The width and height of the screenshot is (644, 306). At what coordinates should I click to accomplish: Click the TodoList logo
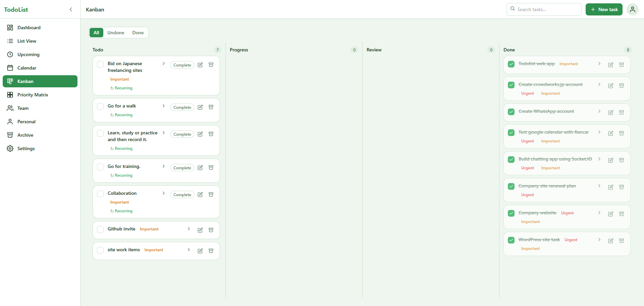(16, 9)
